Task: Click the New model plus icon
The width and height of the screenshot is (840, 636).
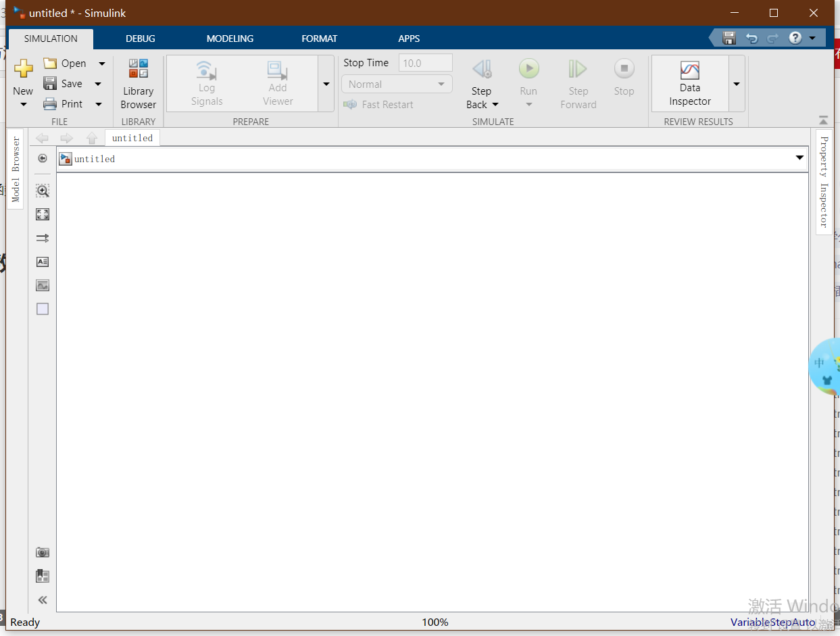Action: click(x=23, y=68)
